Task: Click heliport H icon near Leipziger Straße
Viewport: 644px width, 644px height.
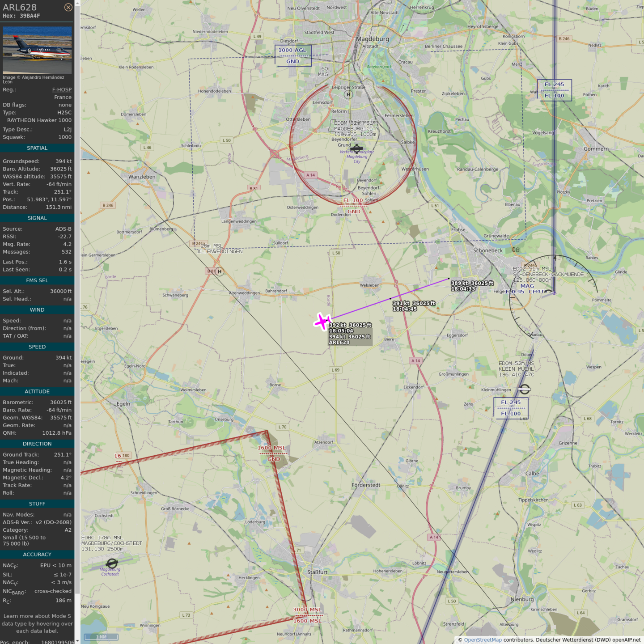Action: coord(348,94)
